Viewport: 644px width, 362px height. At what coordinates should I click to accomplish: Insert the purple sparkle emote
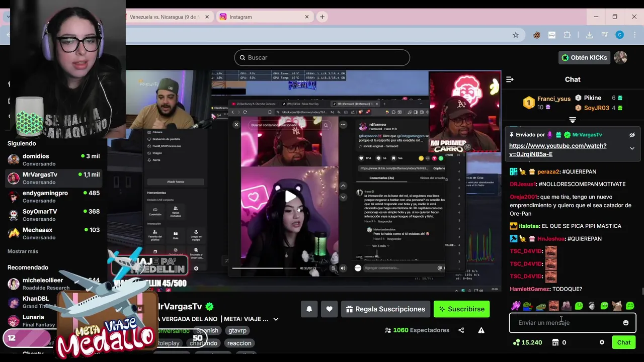pyautogui.click(x=515, y=306)
